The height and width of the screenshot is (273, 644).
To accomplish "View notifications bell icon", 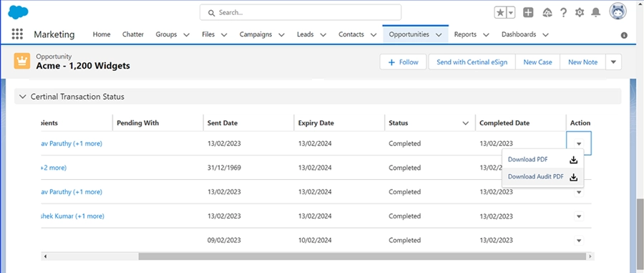I will click(595, 13).
